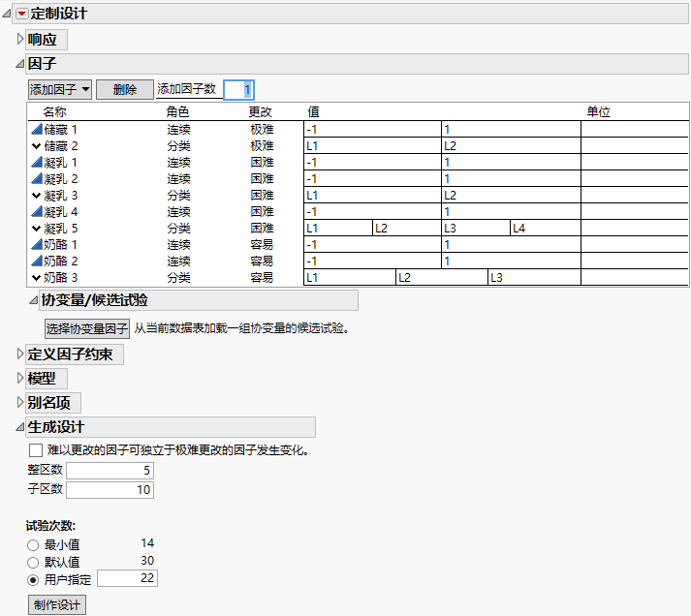The width and height of the screenshot is (691, 616).
Task: Click continuous factor icon for 奶酪 2
Action: pyautogui.click(x=37, y=261)
